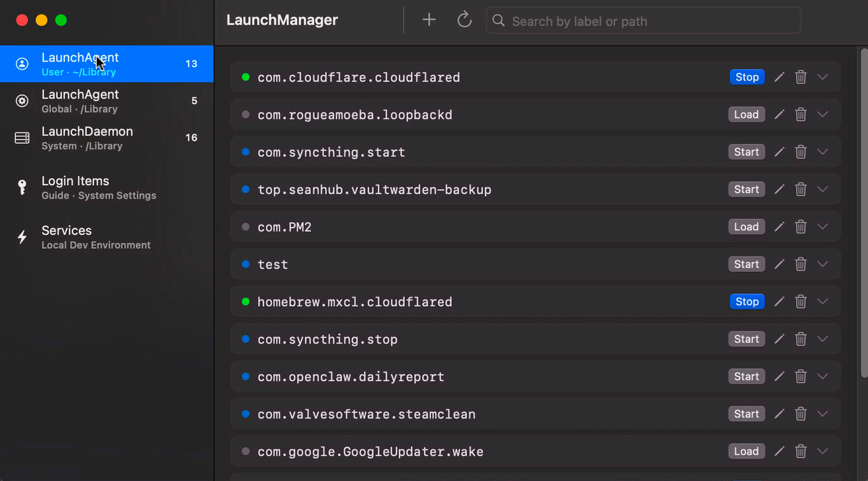The width and height of the screenshot is (868, 481).
Task: Open Global LaunchAgent /Library section
Action: point(107,101)
